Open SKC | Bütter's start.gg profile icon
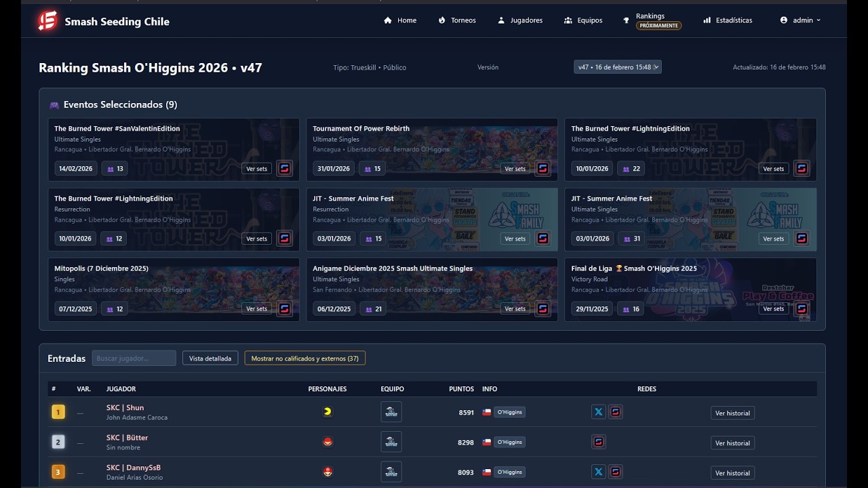Image resolution: width=868 pixels, height=488 pixels. (598, 442)
